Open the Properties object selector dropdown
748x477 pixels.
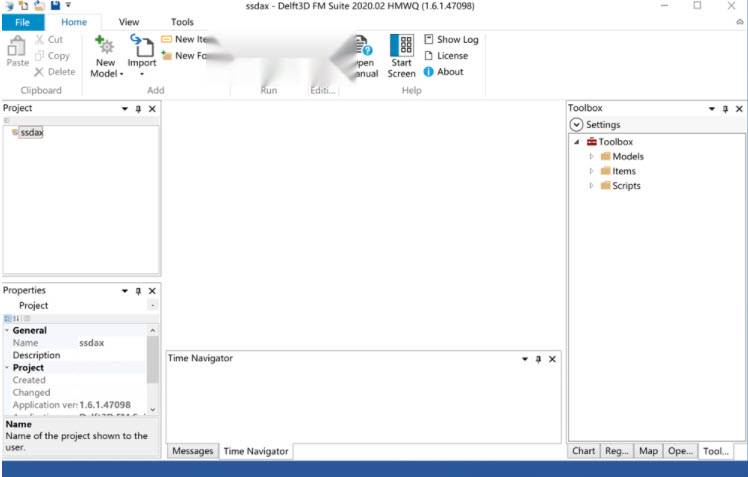153,305
